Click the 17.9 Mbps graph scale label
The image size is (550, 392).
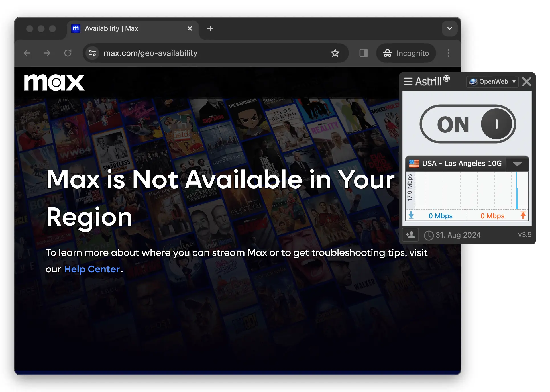pos(410,187)
